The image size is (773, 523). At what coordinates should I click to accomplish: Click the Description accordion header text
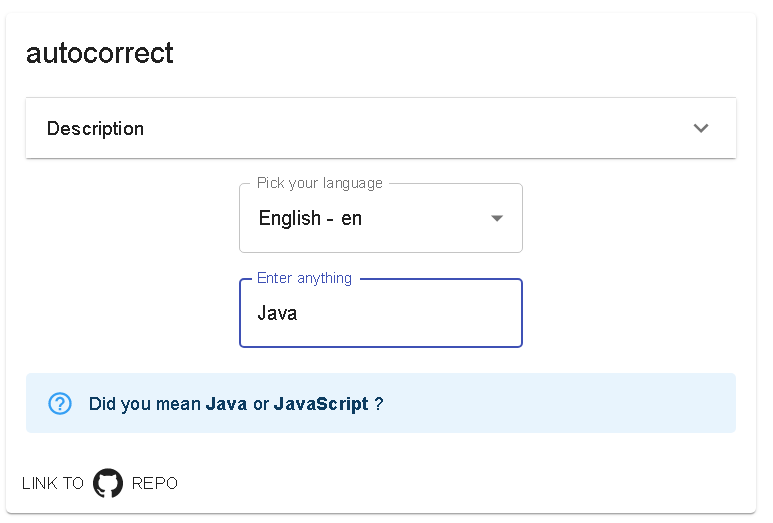coord(95,128)
